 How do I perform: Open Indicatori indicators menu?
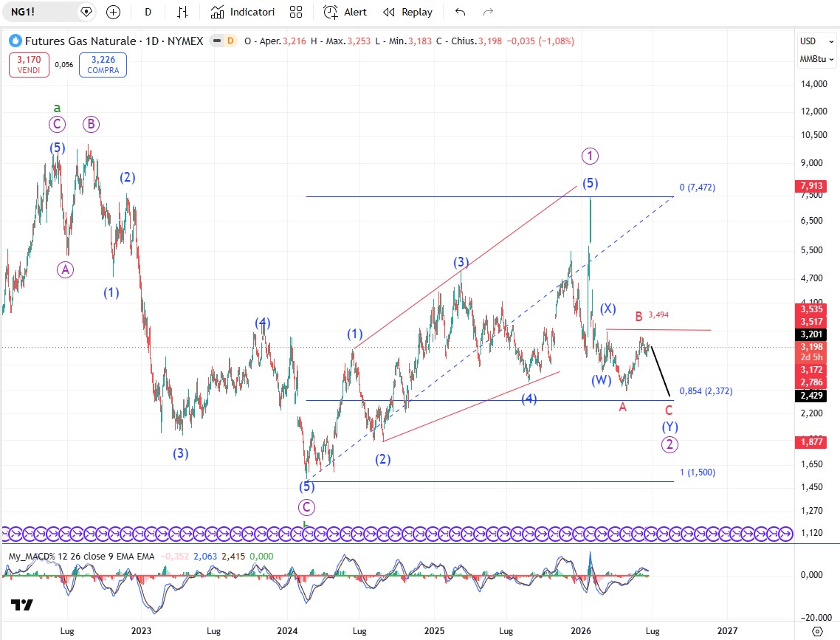[x=243, y=12]
